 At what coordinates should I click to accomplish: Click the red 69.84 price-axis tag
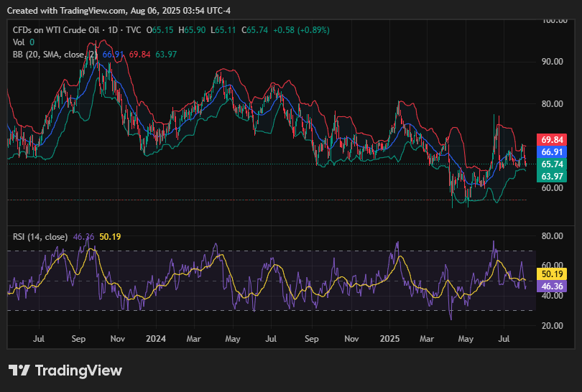(552, 140)
